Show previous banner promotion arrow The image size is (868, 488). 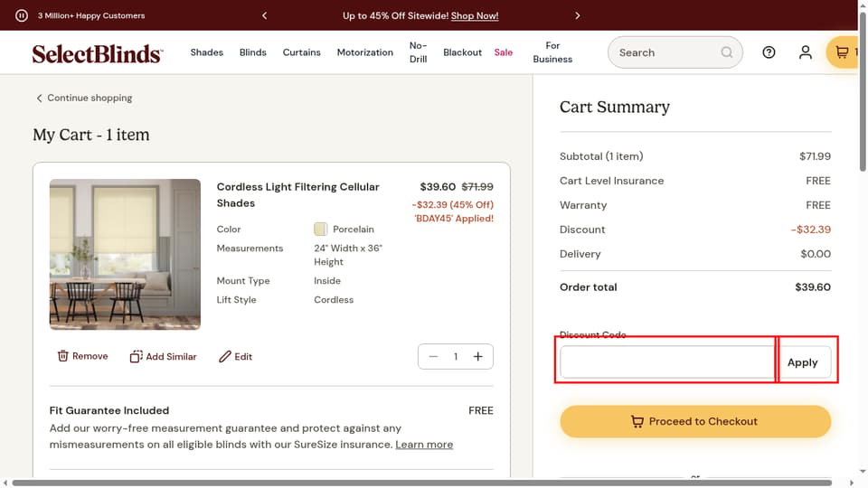click(265, 15)
